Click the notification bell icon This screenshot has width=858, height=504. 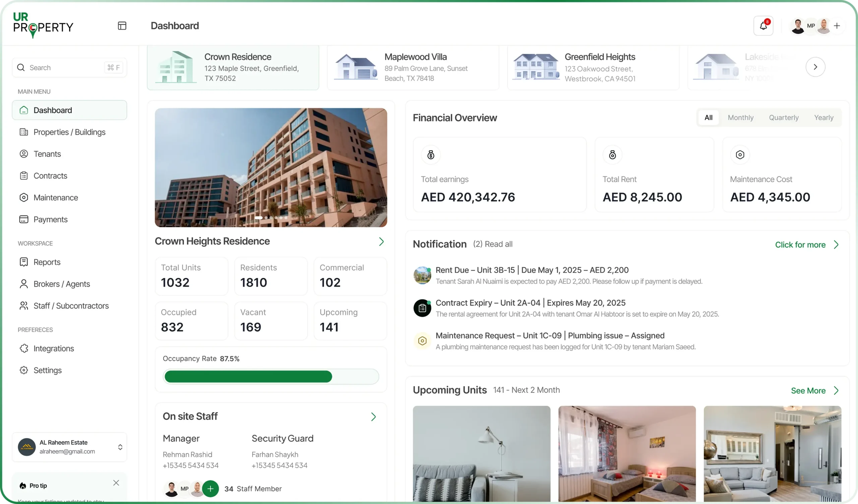click(x=763, y=26)
